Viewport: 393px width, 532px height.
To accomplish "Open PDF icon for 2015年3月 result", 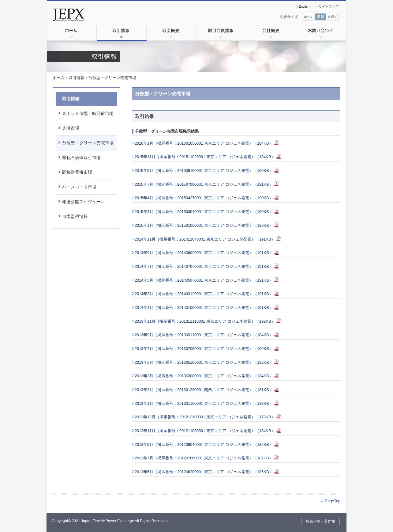I will [277, 211].
